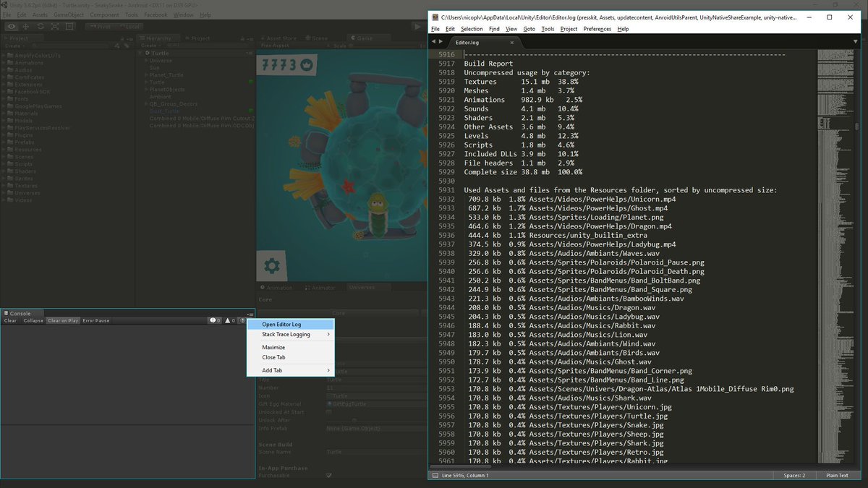Choose Open Editor Log from context menu
The width and height of the screenshot is (868, 488).
(291, 324)
